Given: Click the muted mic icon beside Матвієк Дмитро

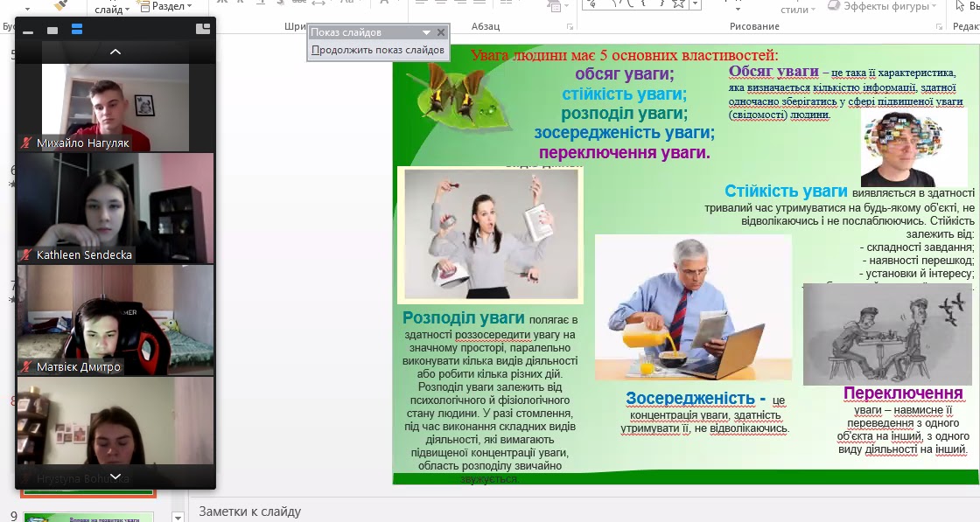Looking at the screenshot, I should [x=26, y=366].
